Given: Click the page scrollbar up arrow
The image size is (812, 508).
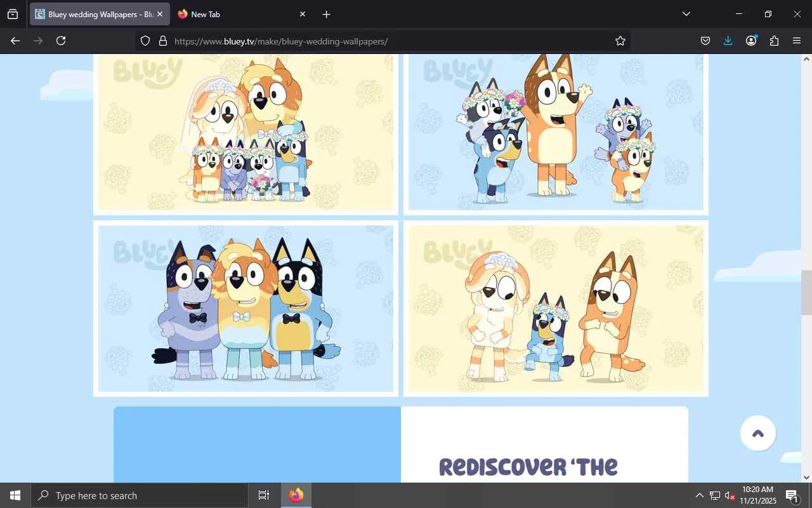Looking at the screenshot, I should [x=806, y=59].
